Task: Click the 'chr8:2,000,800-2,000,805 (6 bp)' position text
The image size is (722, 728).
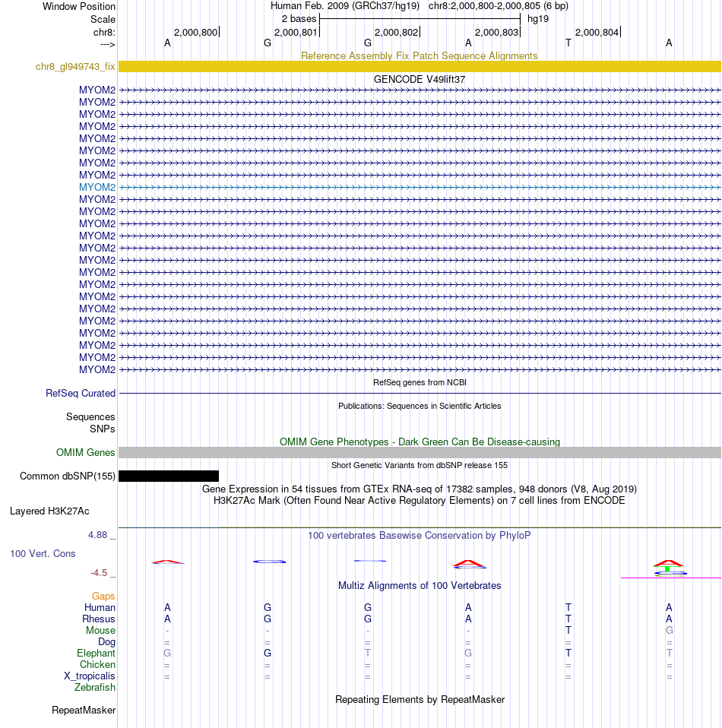Action: coord(499,6)
